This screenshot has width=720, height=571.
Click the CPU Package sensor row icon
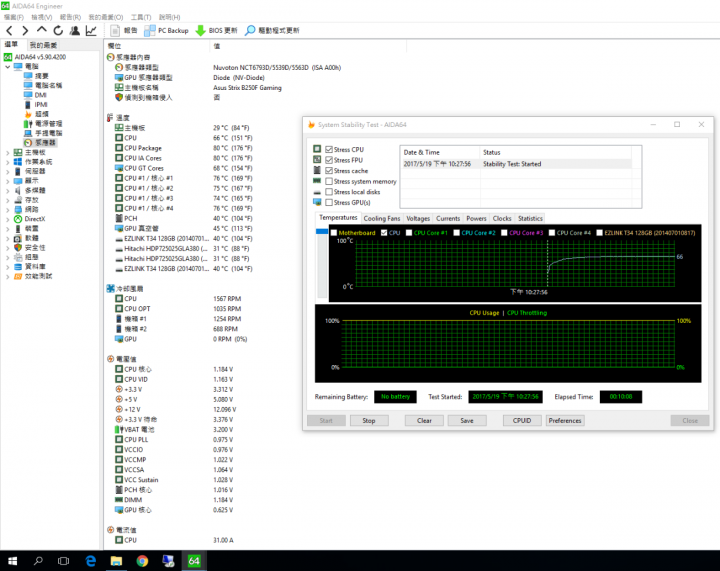click(119, 148)
